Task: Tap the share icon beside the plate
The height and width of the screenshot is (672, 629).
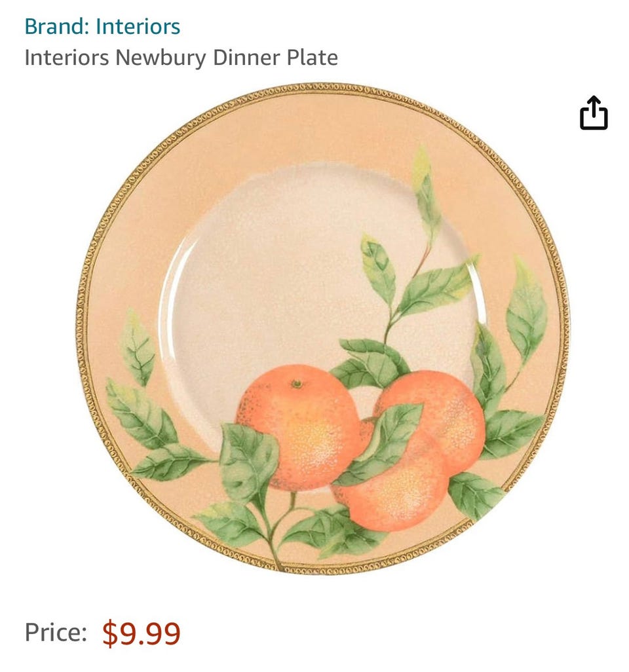Action: (x=594, y=113)
